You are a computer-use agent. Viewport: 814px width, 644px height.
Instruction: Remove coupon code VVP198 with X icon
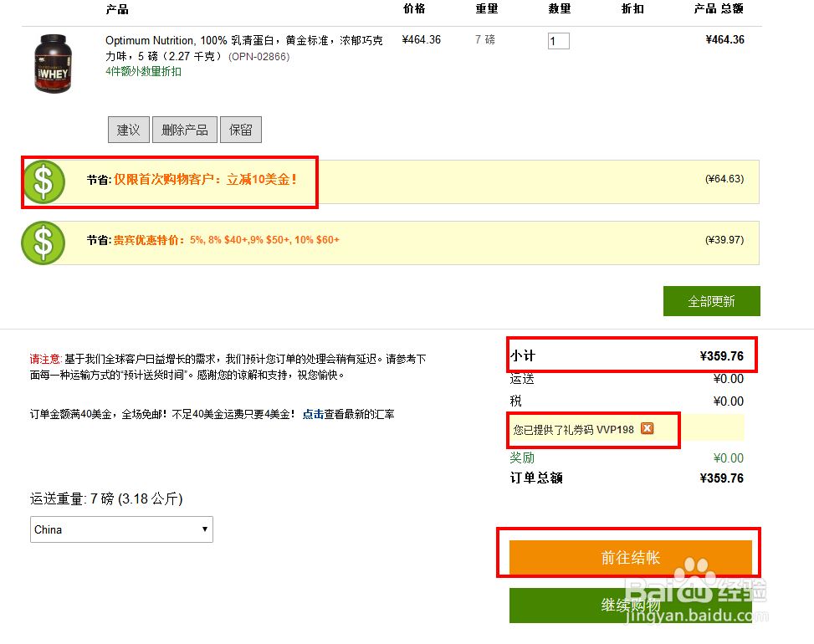point(647,429)
